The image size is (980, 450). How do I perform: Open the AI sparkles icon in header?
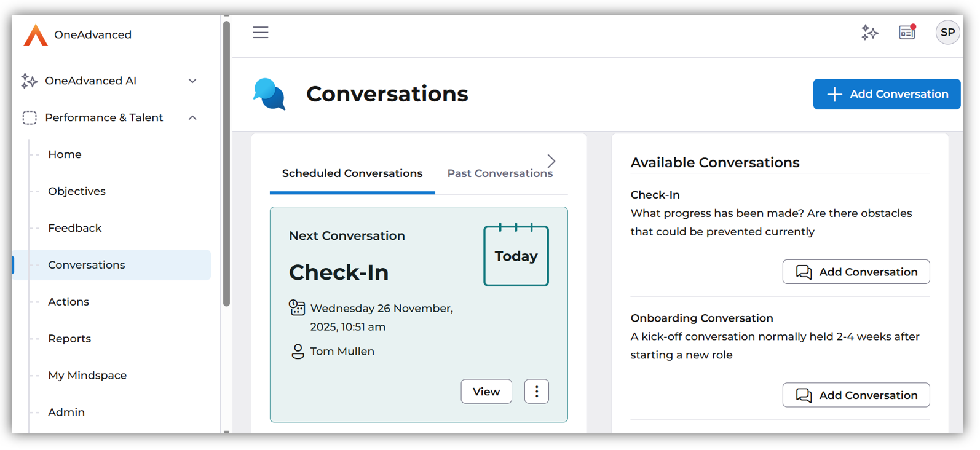pyautogui.click(x=869, y=33)
